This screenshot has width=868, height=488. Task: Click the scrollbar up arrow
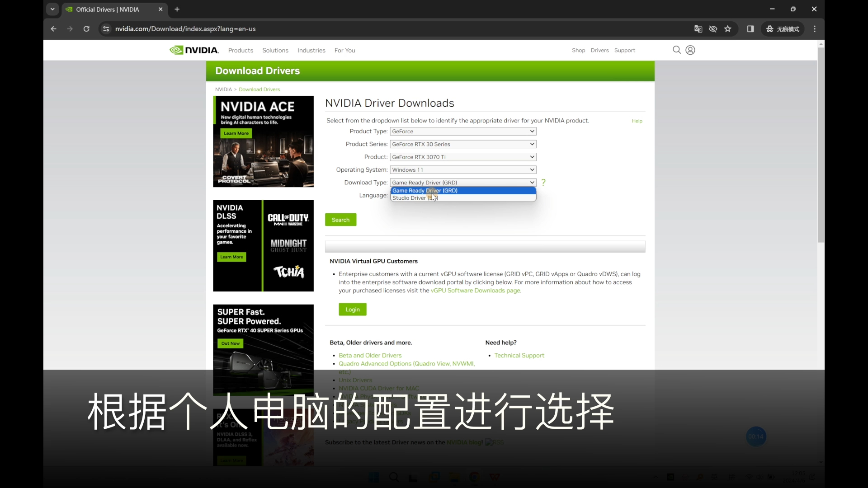821,44
